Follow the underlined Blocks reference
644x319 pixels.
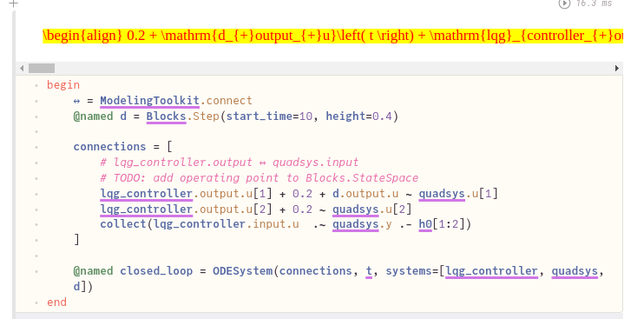167,116
